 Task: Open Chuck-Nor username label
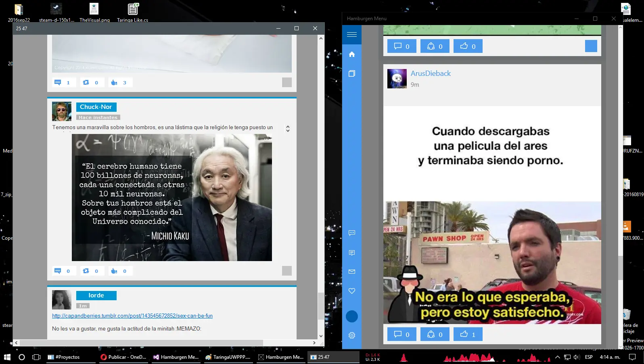click(x=96, y=107)
